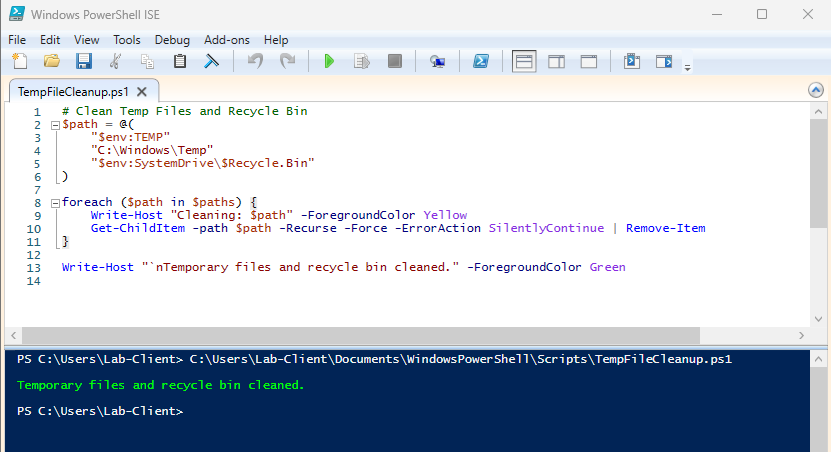
Task: Copy selection using the toolbar Copy icon
Action: [147, 61]
